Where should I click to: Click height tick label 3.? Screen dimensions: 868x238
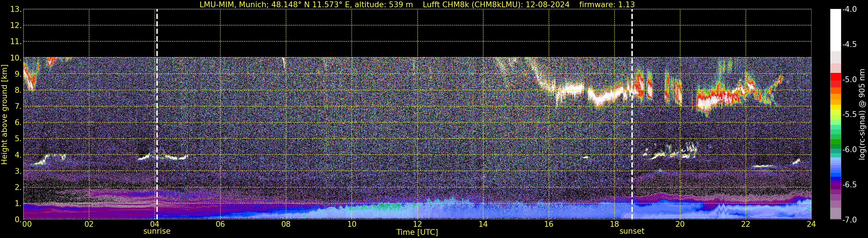tap(18, 171)
